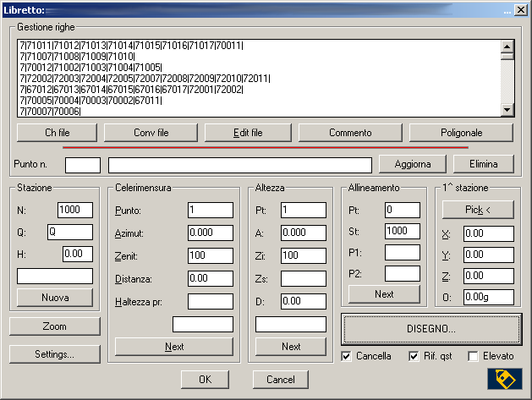Open Edit file
Screen dimensions: 532x400
(x=248, y=133)
